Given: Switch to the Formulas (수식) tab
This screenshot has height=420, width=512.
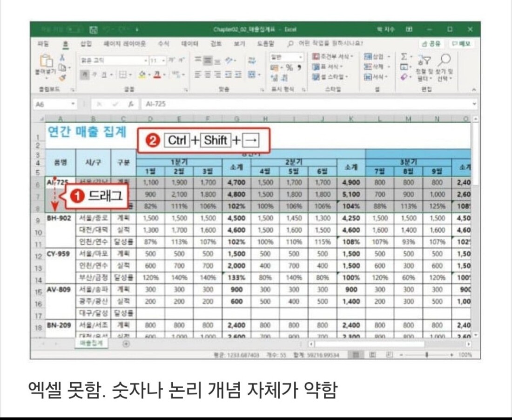Looking at the screenshot, I should tap(163, 44).
